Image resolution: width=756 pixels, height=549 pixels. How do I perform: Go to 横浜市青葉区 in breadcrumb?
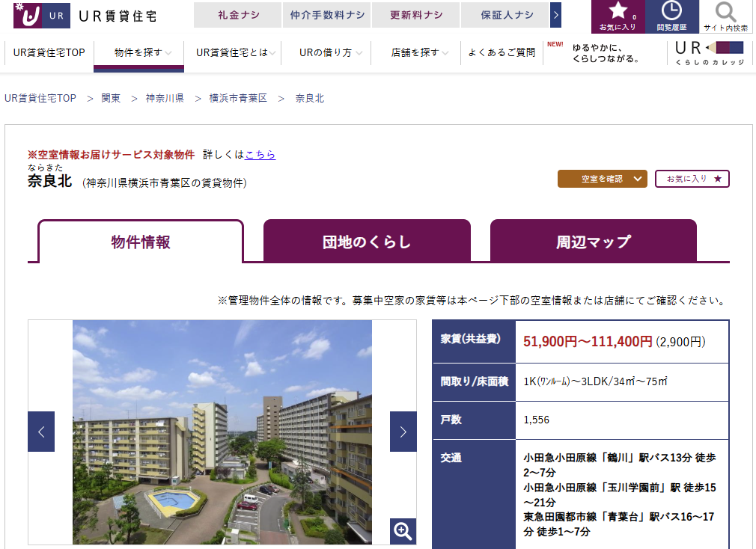(238, 99)
